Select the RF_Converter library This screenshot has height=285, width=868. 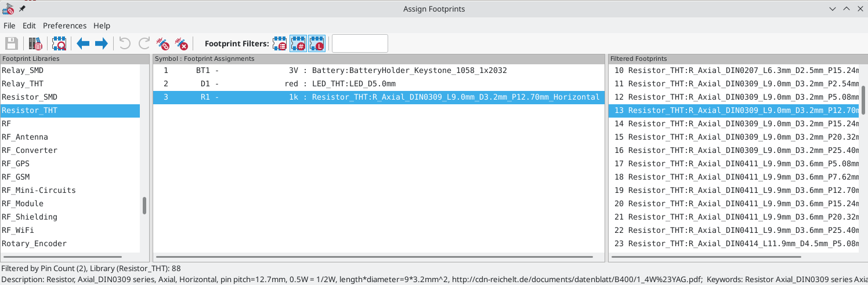[x=70, y=150]
